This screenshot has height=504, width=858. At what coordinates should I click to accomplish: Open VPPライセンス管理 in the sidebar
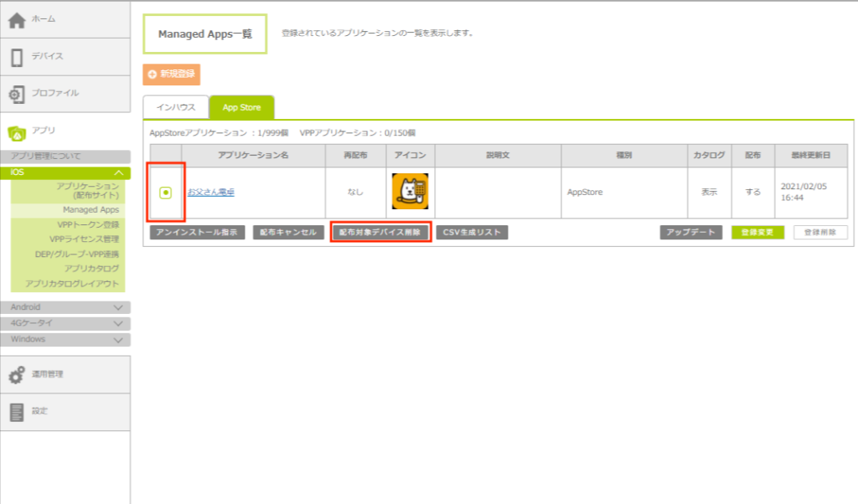point(88,239)
